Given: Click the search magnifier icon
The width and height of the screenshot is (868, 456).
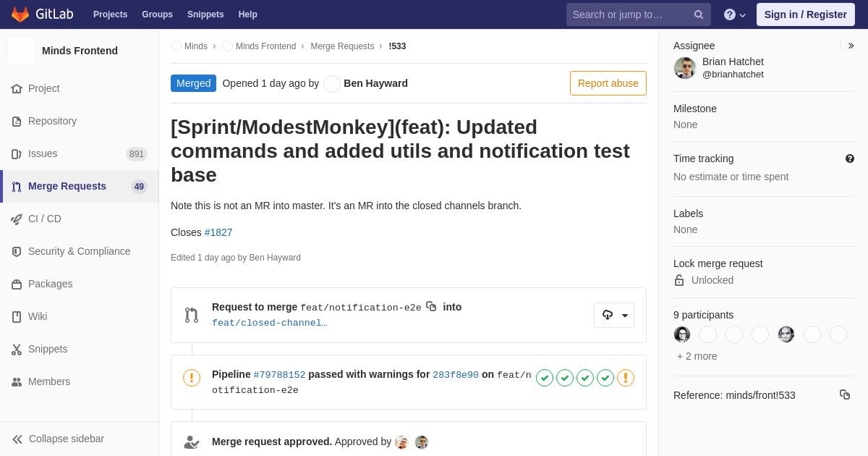Looking at the screenshot, I should click(699, 14).
